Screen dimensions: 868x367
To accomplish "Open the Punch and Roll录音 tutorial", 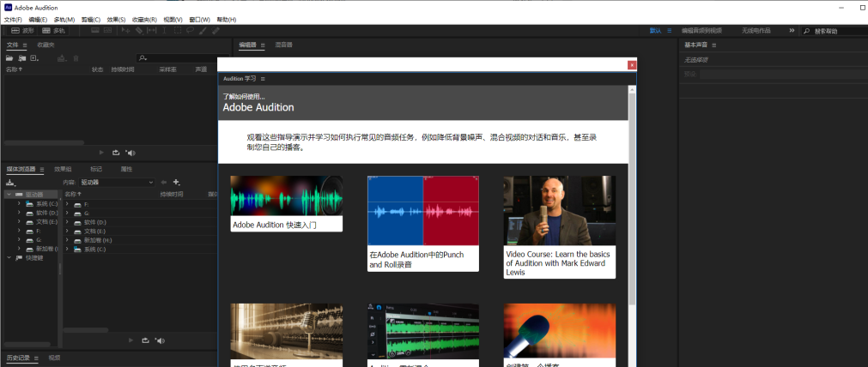I will click(x=423, y=223).
